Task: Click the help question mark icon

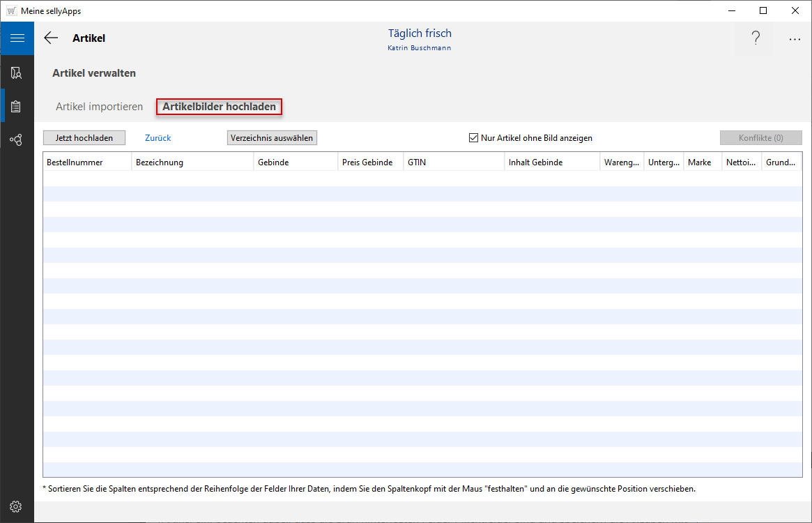Action: point(756,38)
